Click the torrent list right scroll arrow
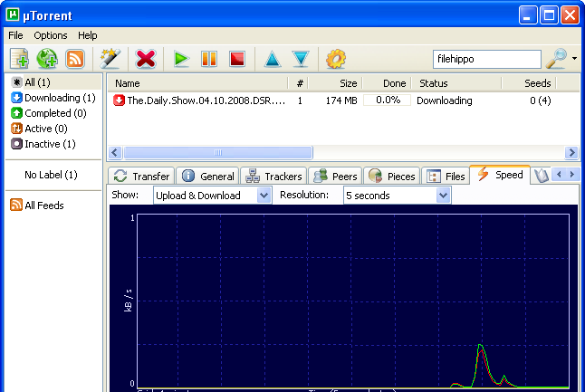Screen dimensions: 585x392 (571, 152)
